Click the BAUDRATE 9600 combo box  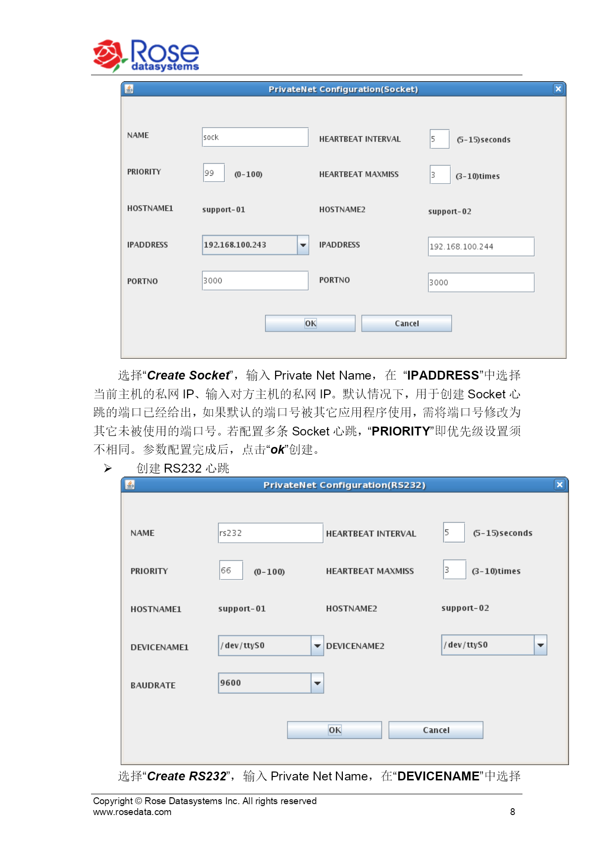[x=271, y=683]
